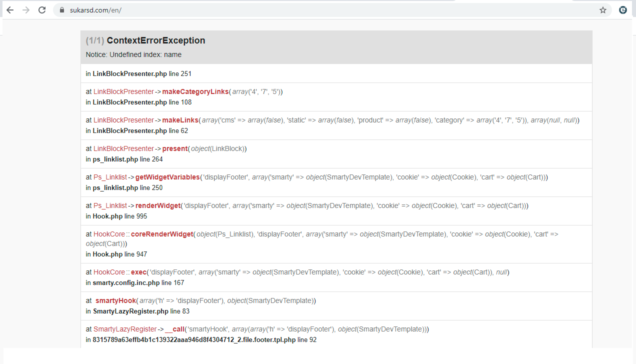636x364 pixels.
Task: Click the exec method of HookCore
Action: point(138,272)
